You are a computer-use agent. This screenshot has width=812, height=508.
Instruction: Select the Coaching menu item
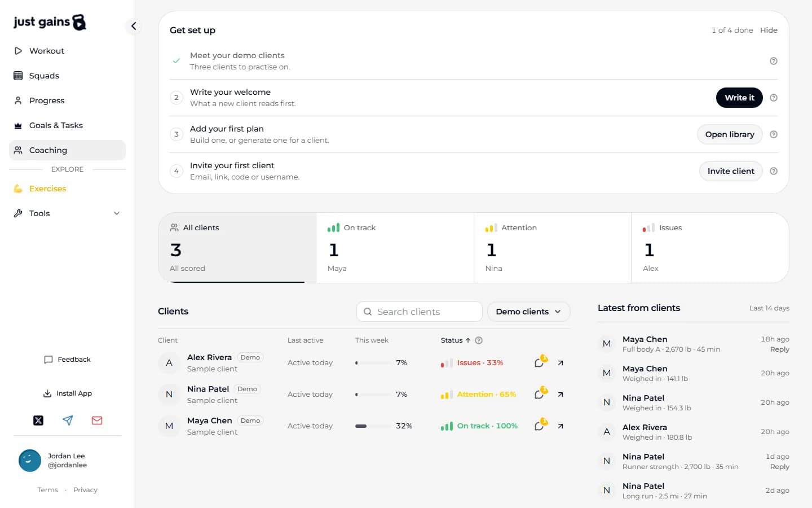click(x=67, y=150)
